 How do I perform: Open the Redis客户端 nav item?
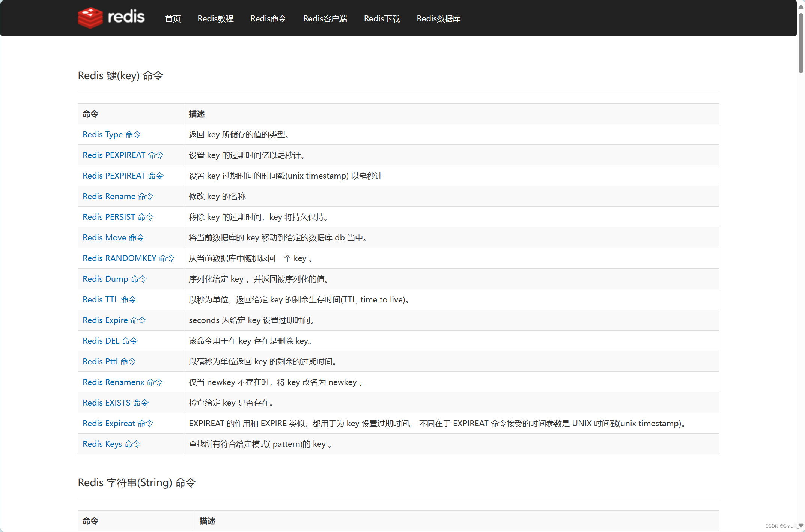click(325, 18)
